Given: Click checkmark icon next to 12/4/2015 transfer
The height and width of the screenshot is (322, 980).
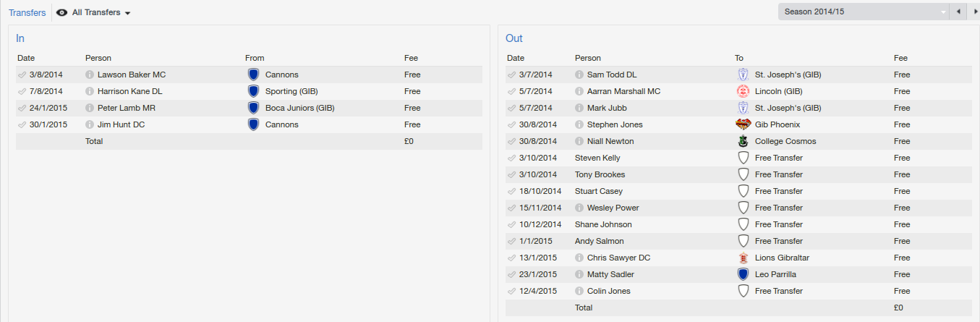Looking at the screenshot, I should coord(512,291).
